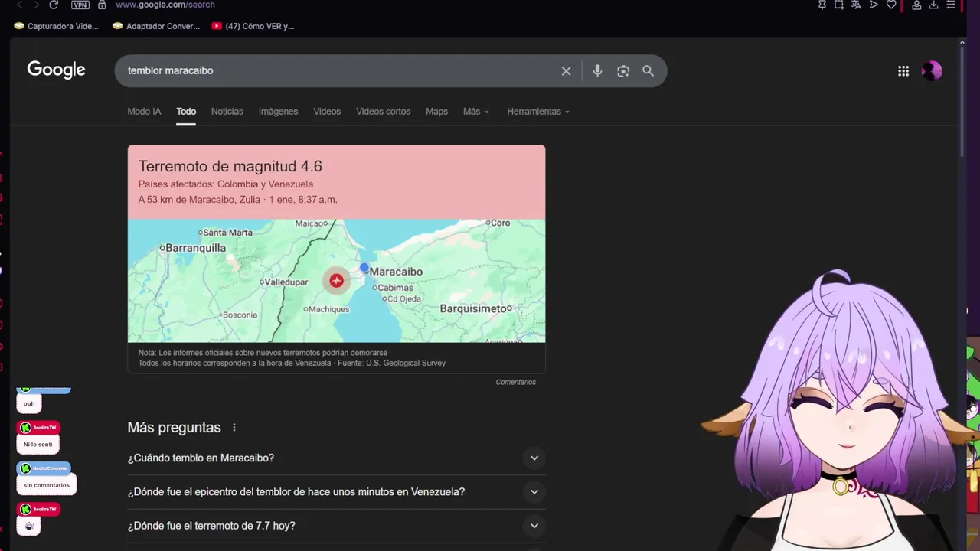The width and height of the screenshot is (980, 551).
Task: Open the downloads icon in the toolbar
Action: tap(933, 5)
